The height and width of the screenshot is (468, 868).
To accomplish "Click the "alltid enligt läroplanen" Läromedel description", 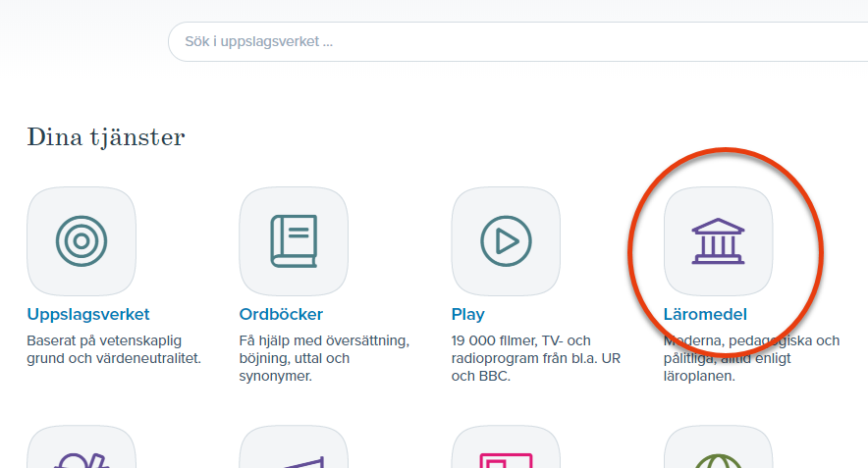I will coord(752,358).
